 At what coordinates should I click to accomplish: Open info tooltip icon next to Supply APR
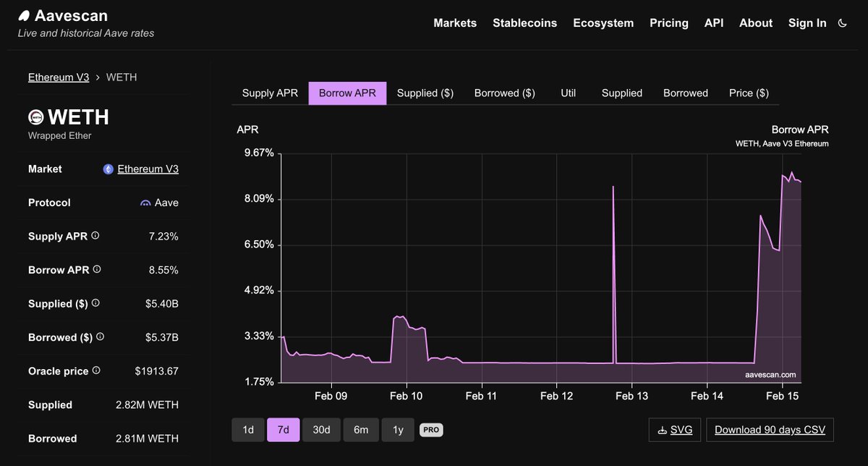(95, 236)
